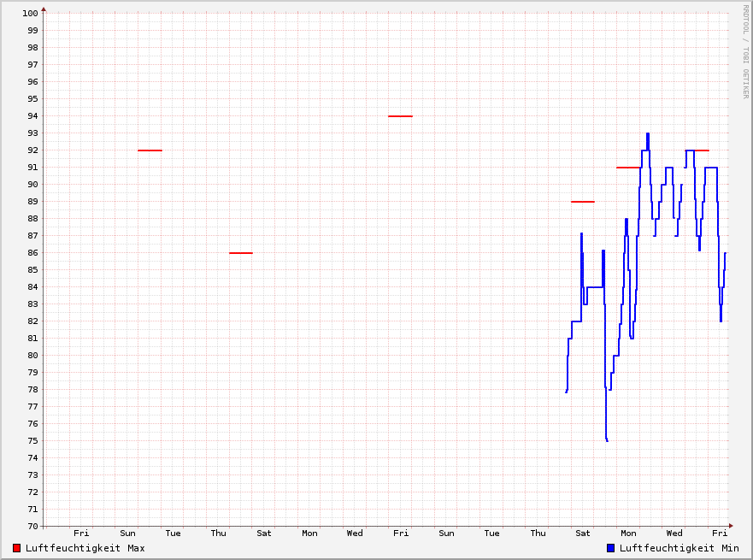Click the red Max line segment at 86

pyautogui.click(x=240, y=252)
